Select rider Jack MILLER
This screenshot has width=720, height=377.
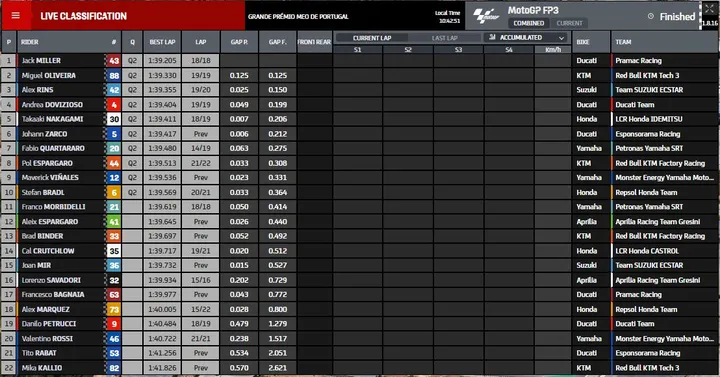(x=41, y=61)
